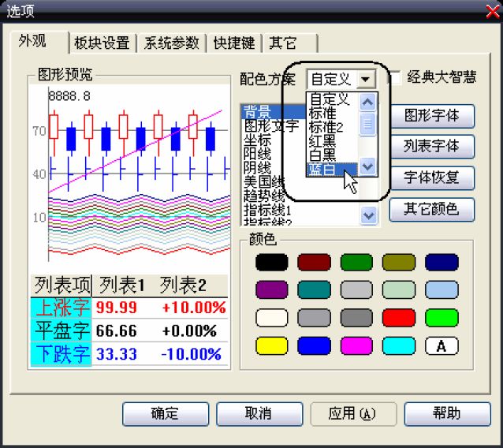Pick the black color swatch
The height and width of the screenshot is (448, 503).
pyautogui.click(x=272, y=263)
